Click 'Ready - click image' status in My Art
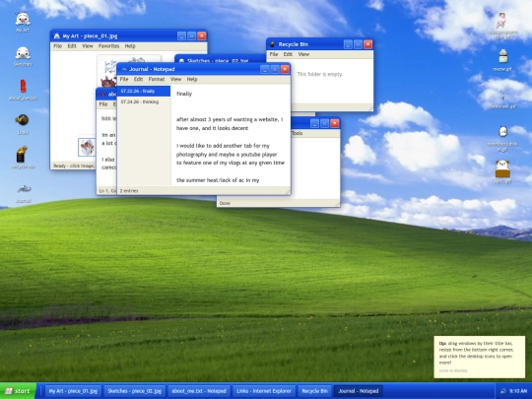The image size is (532, 399). pos(73,166)
